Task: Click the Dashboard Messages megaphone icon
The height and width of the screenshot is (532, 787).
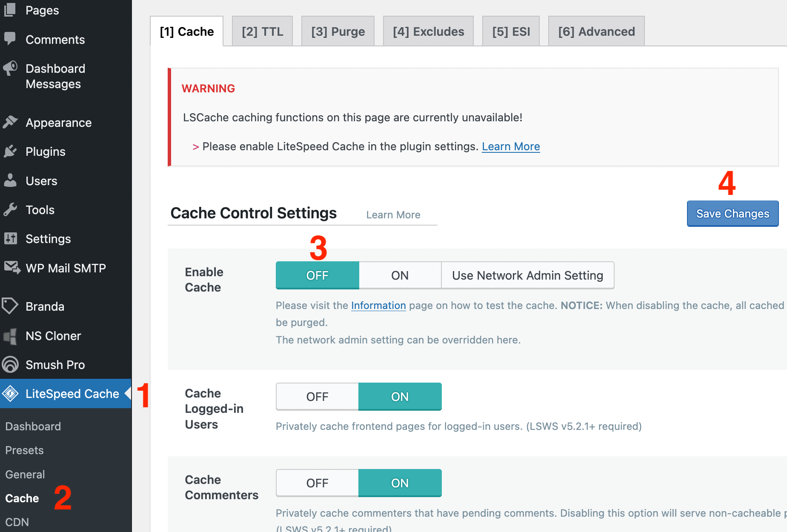Action: [10, 69]
